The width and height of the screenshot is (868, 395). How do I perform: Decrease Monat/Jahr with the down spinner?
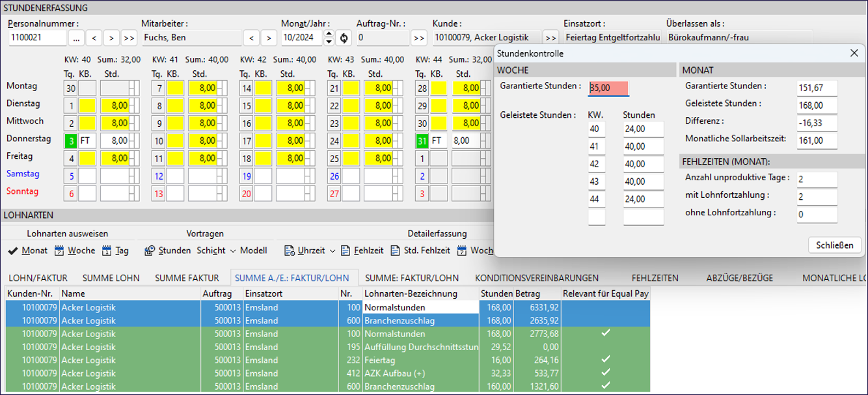329,42
